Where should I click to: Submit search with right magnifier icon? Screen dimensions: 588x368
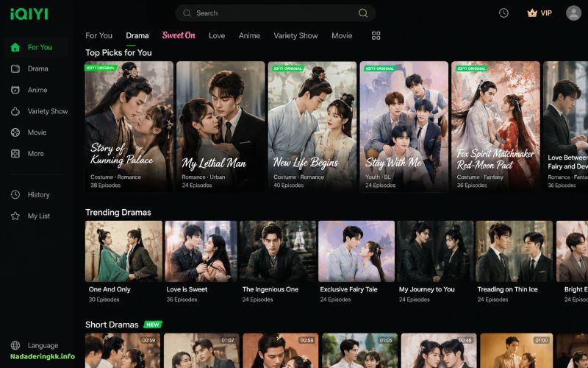(x=362, y=13)
